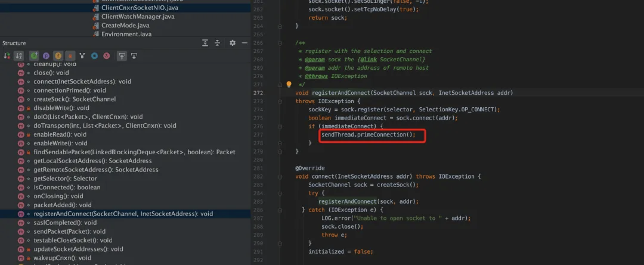
Task: Select doTransport(int, List<Packet>, ClientCnxn) in Structure
Action: 105,126
